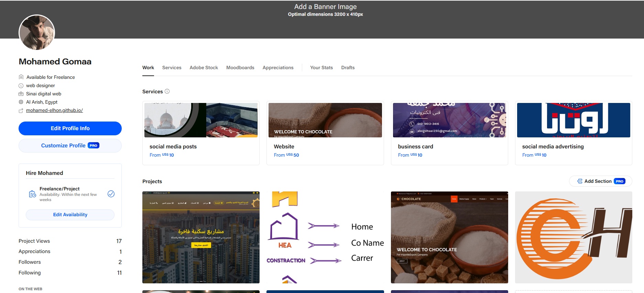Switch to the Moodboards tab

[x=240, y=67]
